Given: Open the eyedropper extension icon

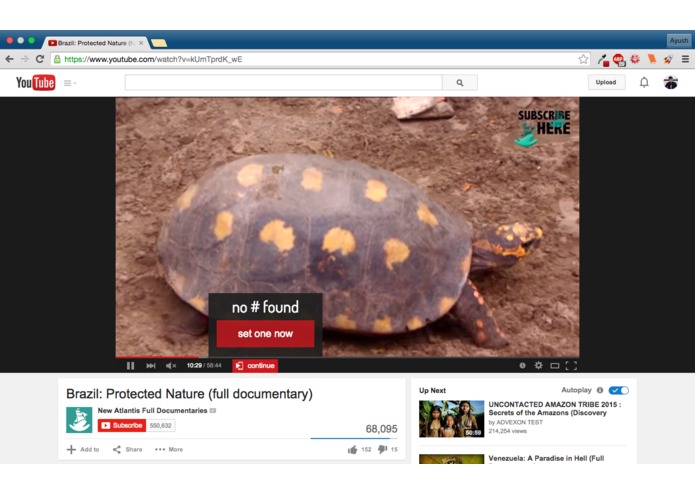Looking at the screenshot, I should tap(603, 59).
